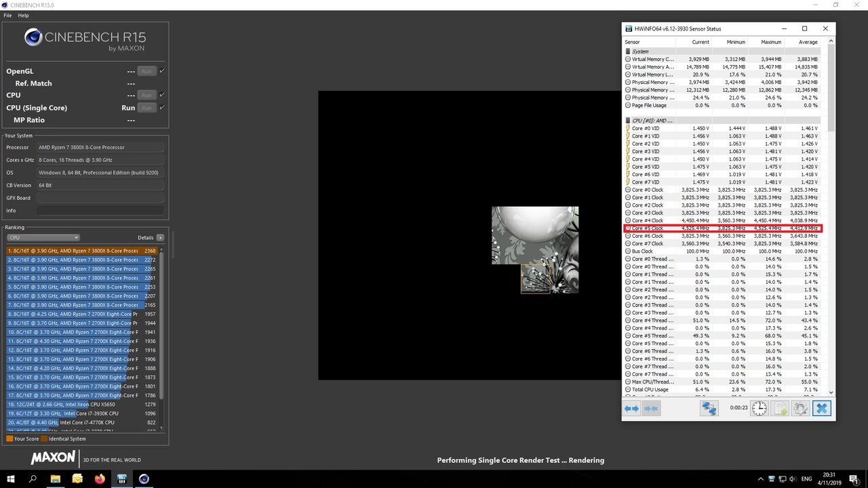Viewport: 868px width, 488px height.
Task: Click the OpenGL Run button
Action: pos(146,71)
